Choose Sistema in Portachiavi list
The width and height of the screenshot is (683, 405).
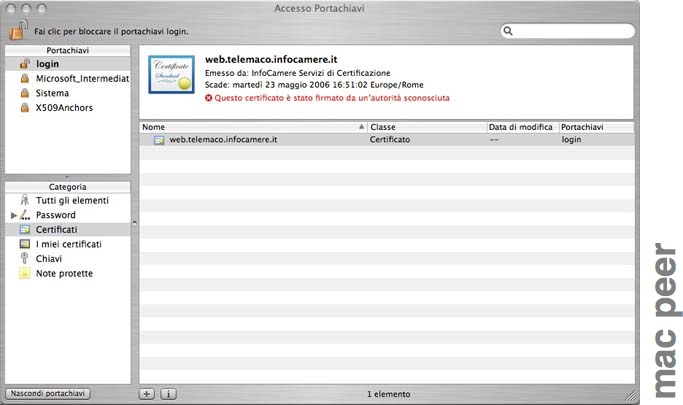(x=52, y=93)
